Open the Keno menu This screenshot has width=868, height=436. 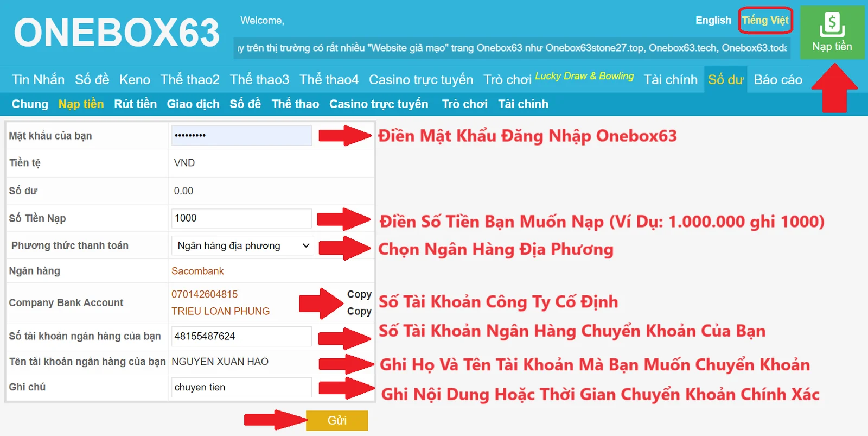[135, 79]
